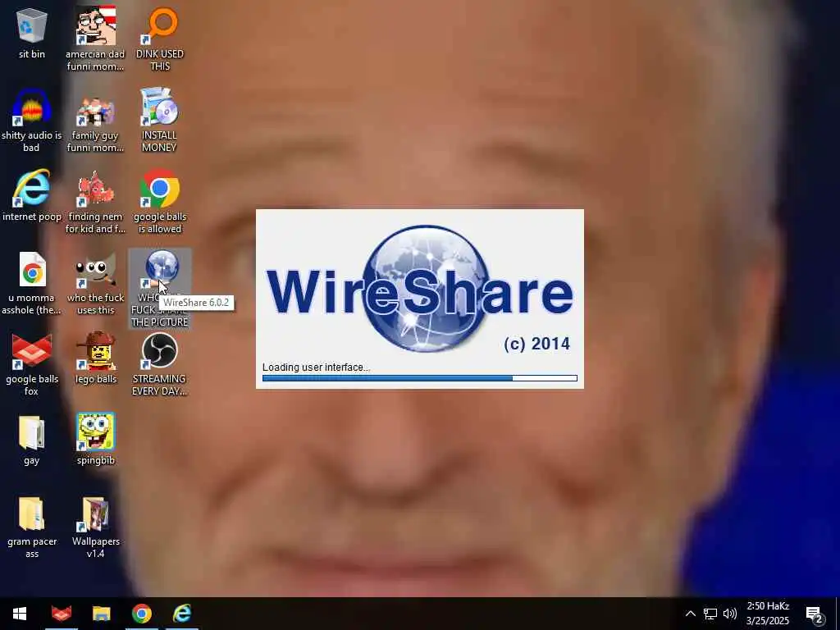840x630 pixels.
Task: Switch to Chrome in the taskbar
Action: pyautogui.click(x=141, y=614)
